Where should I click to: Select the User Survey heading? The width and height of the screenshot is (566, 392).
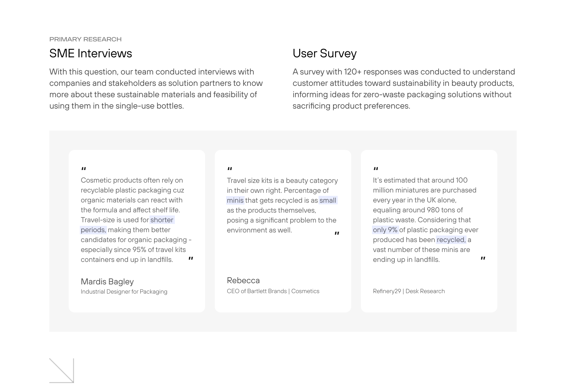point(324,53)
